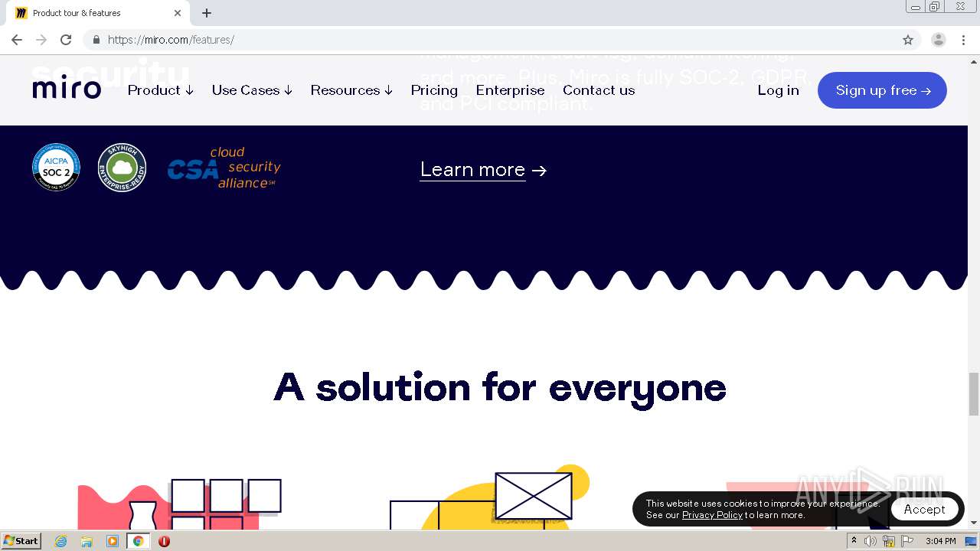Click the envelope illustration thumbnail
The width and height of the screenshot is (980, 551).
tap(534, 495)
